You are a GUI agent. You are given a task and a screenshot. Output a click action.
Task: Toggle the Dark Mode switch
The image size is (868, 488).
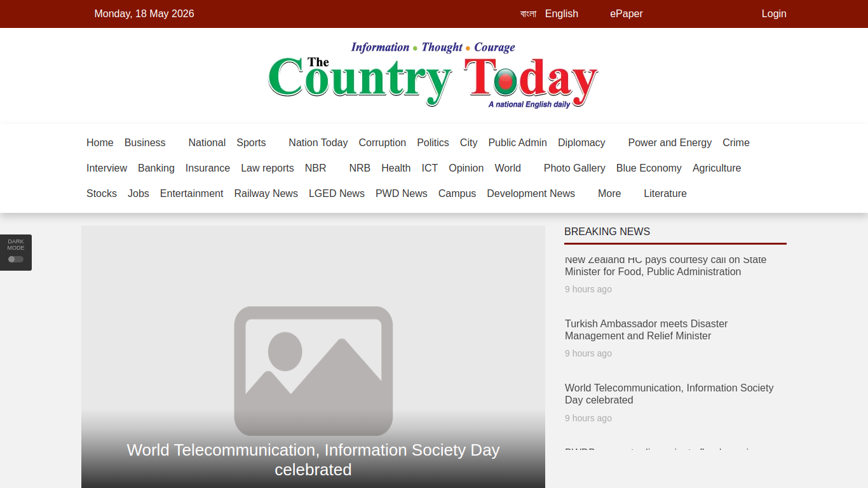click(x=16, y=259)
